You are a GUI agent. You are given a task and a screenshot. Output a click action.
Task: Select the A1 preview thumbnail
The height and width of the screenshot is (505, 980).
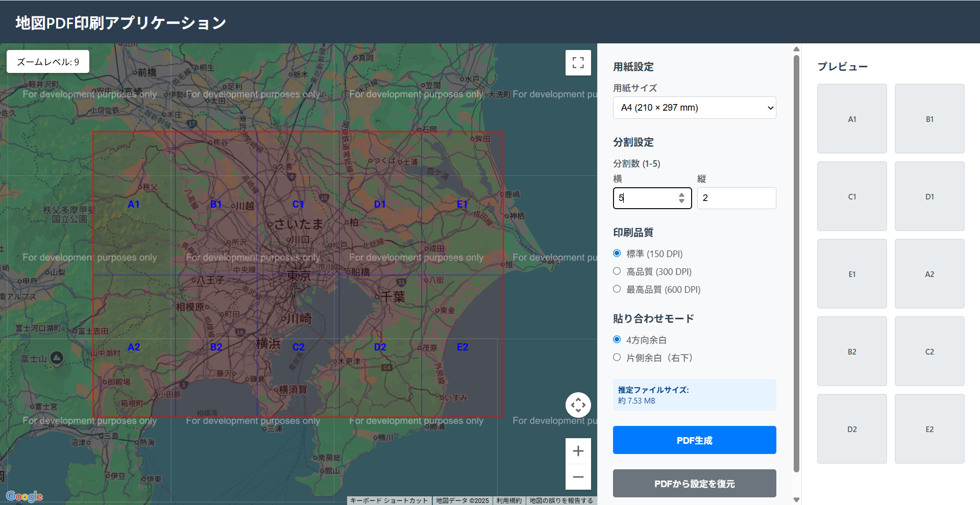coord(852,119)
